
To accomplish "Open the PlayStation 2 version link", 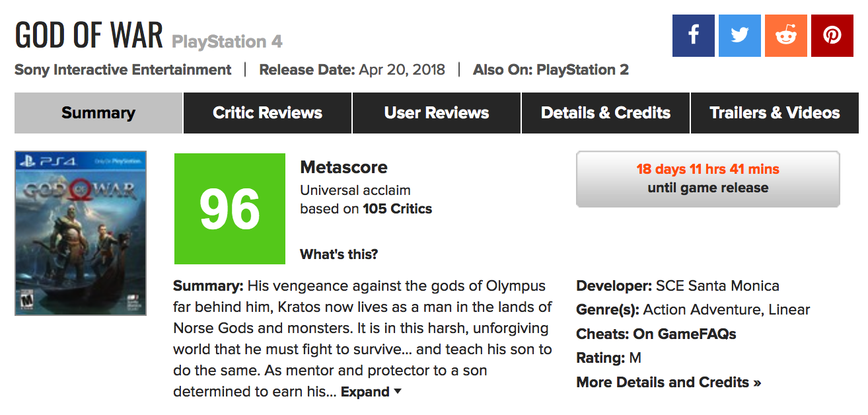I will 583,69.
